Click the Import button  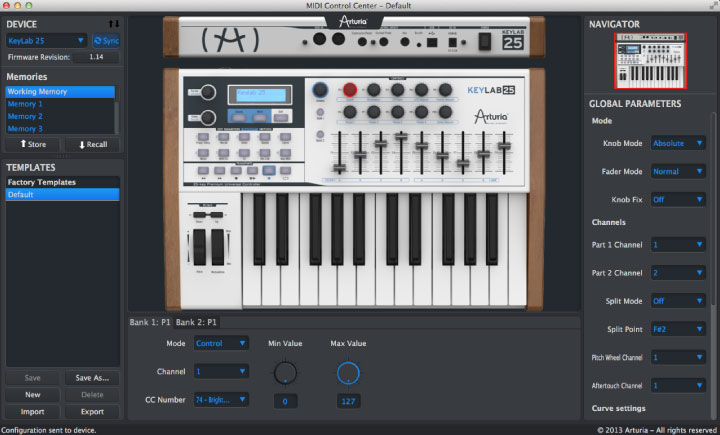(33, 412)
